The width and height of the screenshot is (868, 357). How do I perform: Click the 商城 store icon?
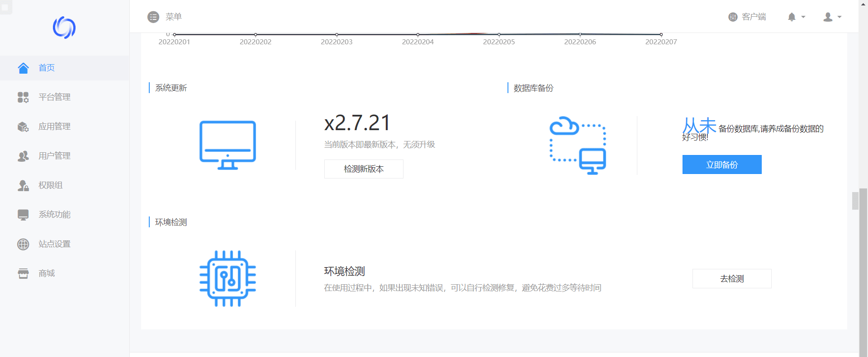(x=23, y=273)
